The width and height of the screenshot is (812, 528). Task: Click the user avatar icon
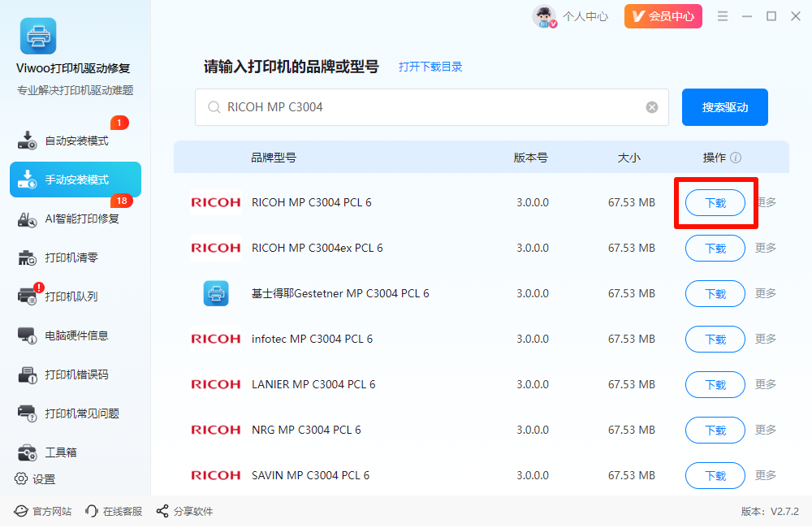[544, 16]
